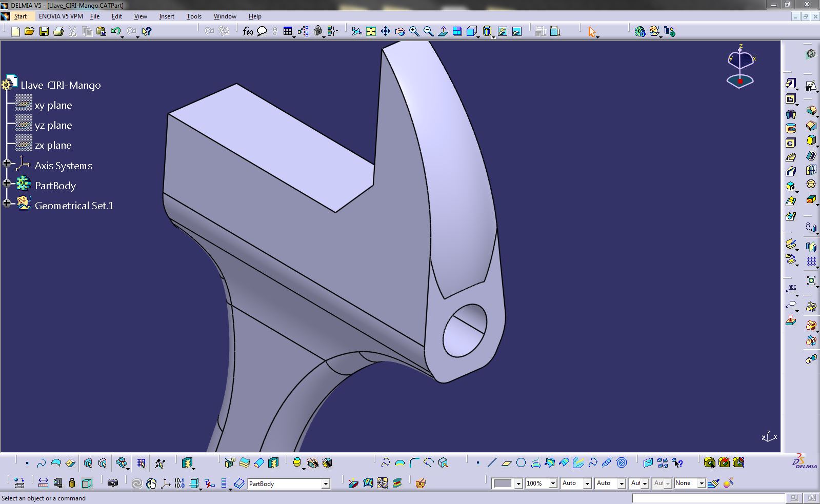Image resolution: width=820 pixels, height=504 pixels.
Task: Select the Rotate view tool
Action: tap(399, 32)
